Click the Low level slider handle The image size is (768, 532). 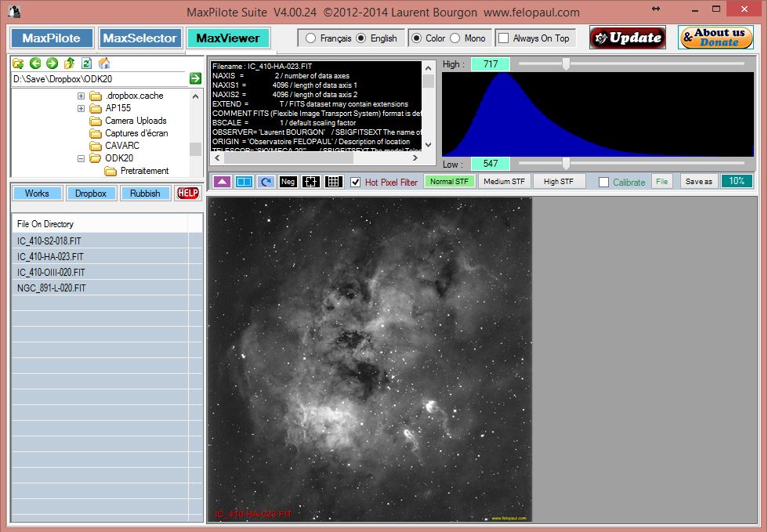(566, 163)
